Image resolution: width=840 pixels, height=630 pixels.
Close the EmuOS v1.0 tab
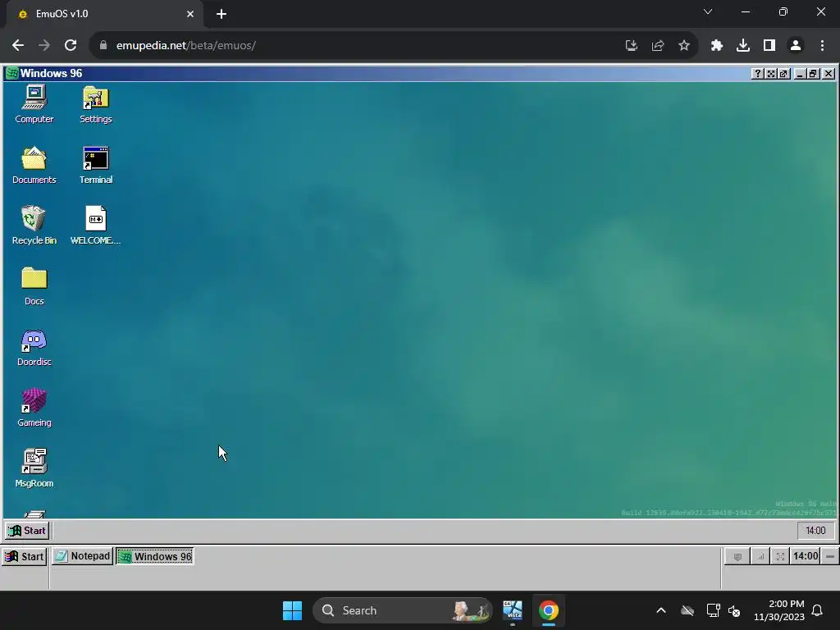(190, 14)
